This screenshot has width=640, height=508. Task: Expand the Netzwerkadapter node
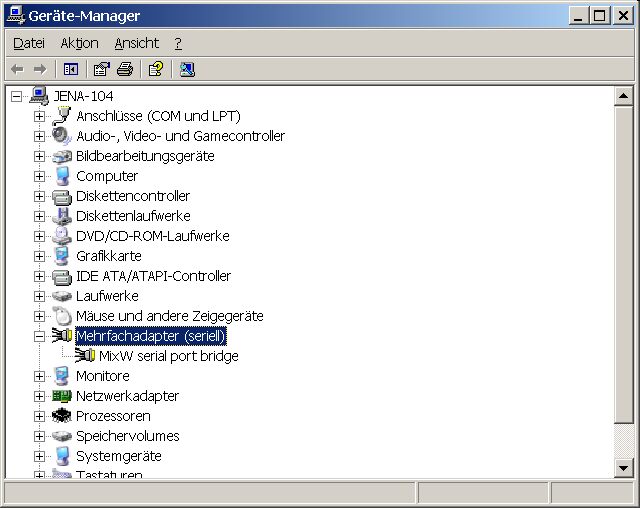(x=39, y=396)
